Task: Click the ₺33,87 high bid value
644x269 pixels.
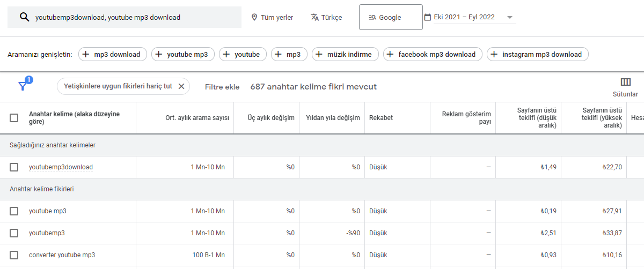Action: [x=612, y=233]
